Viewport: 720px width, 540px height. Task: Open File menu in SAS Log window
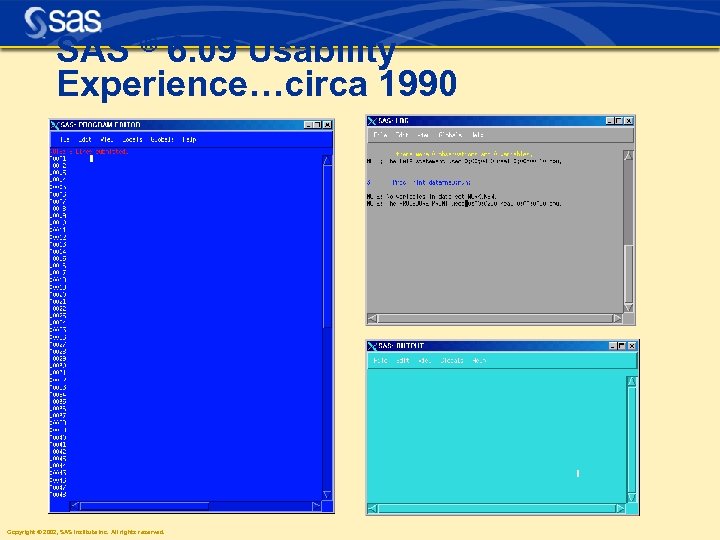[380, 135]
